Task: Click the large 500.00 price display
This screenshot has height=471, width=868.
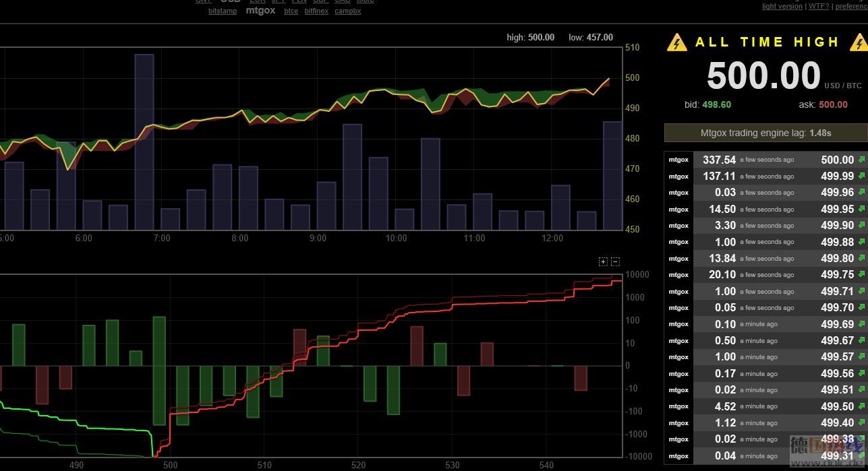Action: (x=763, y=75)
